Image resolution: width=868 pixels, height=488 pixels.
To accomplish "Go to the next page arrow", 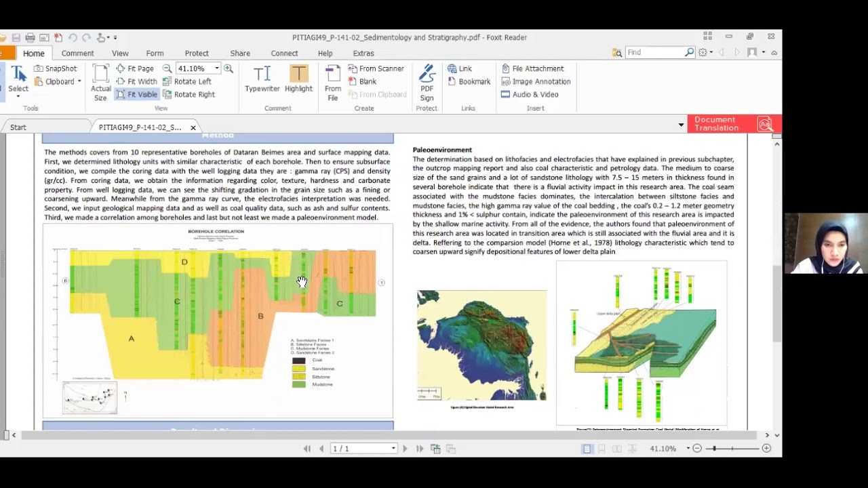I will pyautogui.click(x=405, y=449).
